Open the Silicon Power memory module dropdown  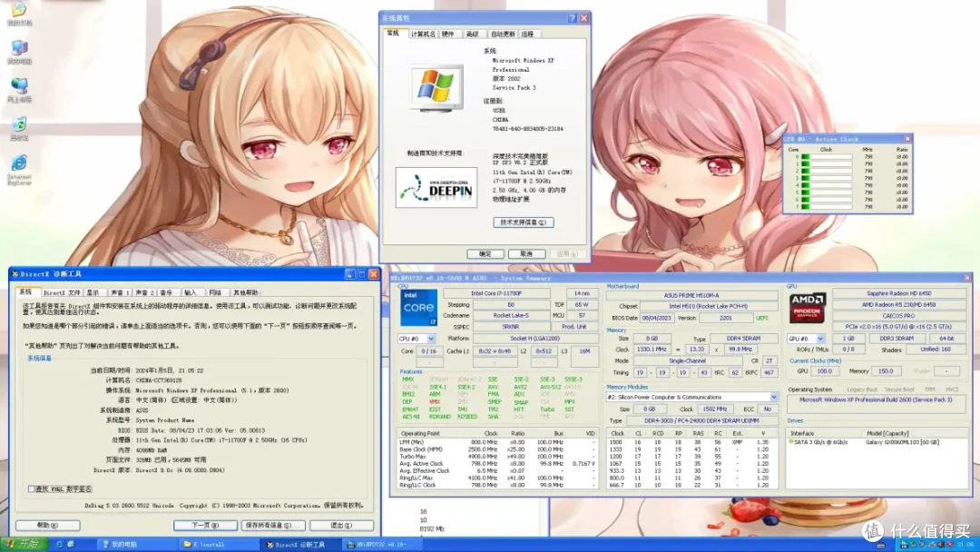(x=774, y=397)
